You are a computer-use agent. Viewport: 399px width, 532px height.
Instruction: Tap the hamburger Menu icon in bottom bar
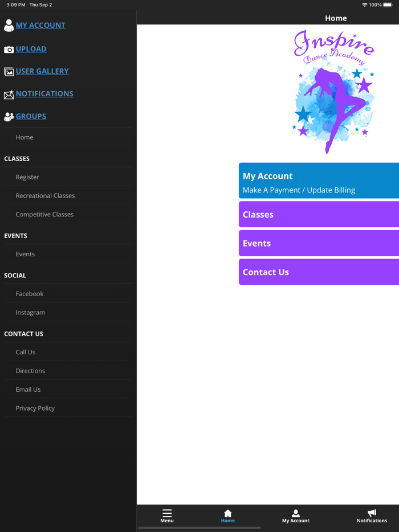(x=167, y=513)
